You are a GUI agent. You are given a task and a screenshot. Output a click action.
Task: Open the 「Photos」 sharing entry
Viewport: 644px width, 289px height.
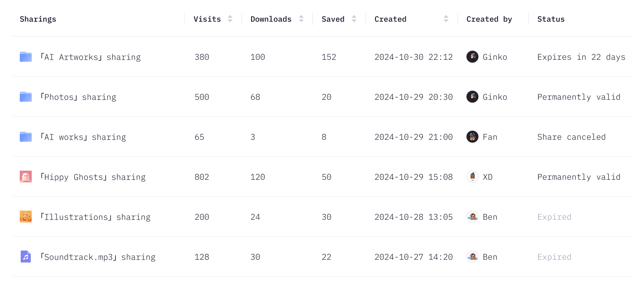point(78,97)
